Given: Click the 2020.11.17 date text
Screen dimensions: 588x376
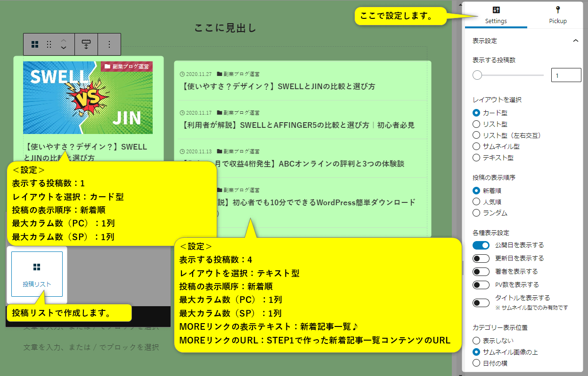Looking at the screenshot, I should (199, 113).
